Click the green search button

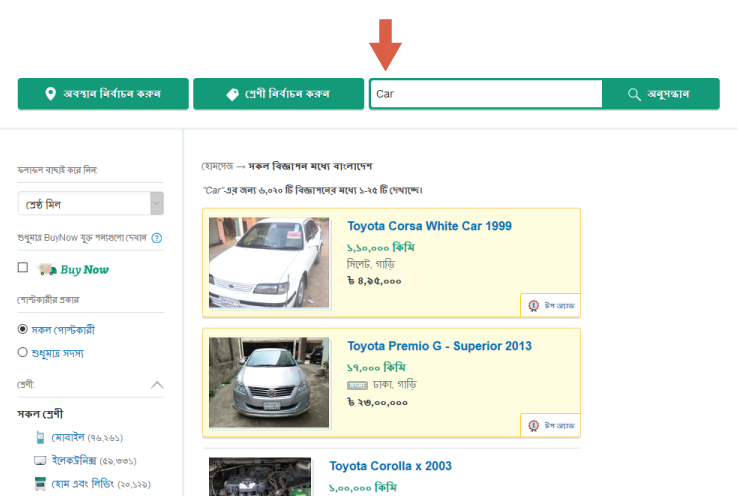pos(660,94)
